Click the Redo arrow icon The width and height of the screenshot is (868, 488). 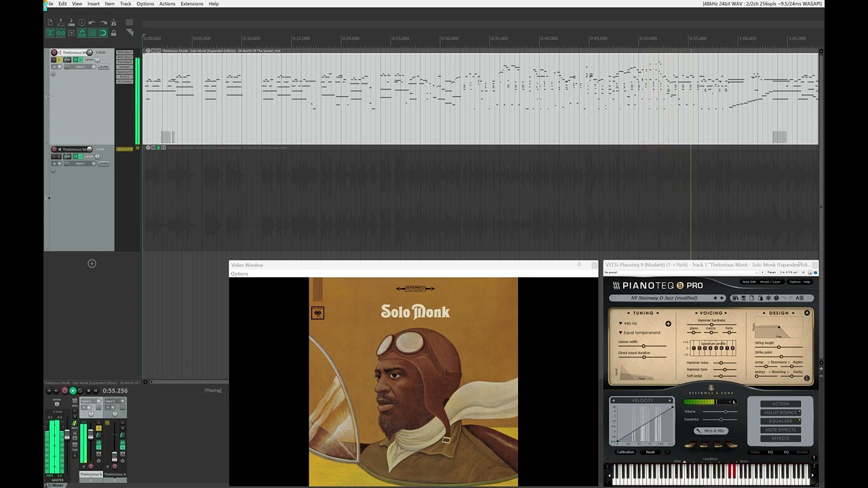(103, 22)
